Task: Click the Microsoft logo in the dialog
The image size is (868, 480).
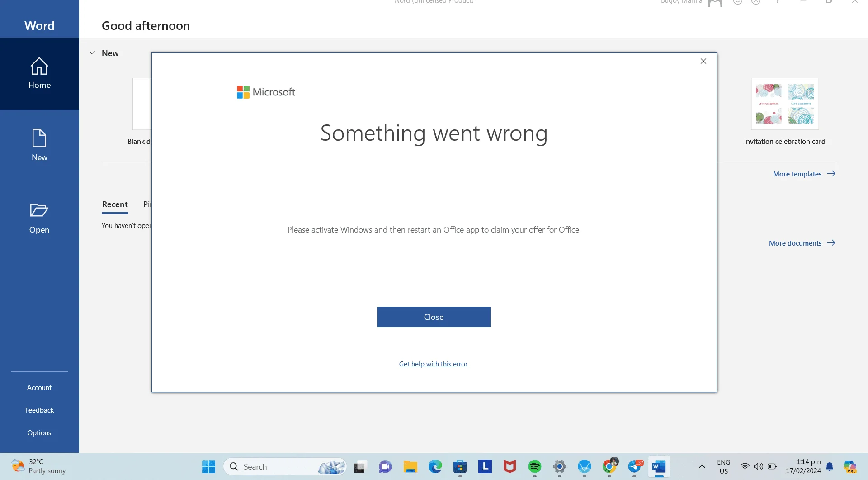Action: pos(266,92)
